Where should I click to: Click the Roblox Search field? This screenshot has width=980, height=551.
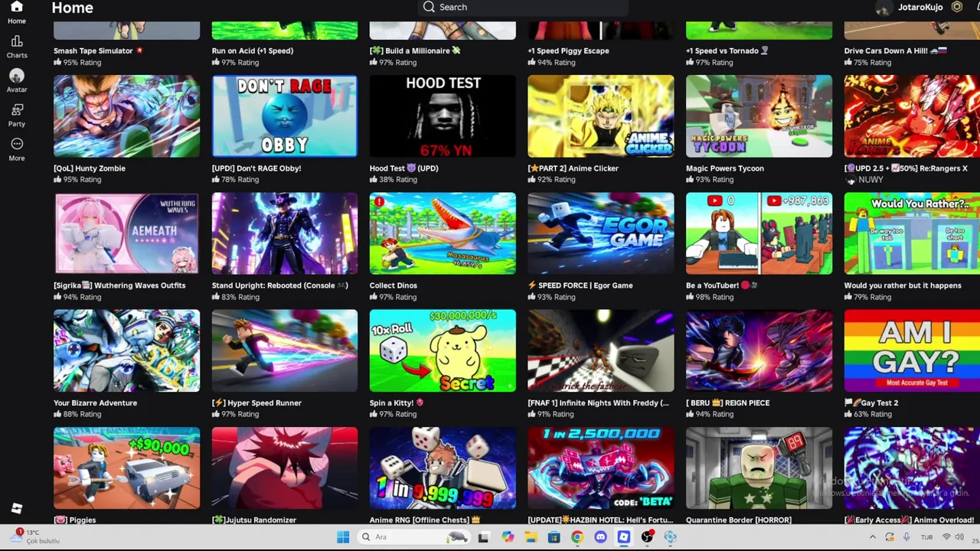point(524,7)
